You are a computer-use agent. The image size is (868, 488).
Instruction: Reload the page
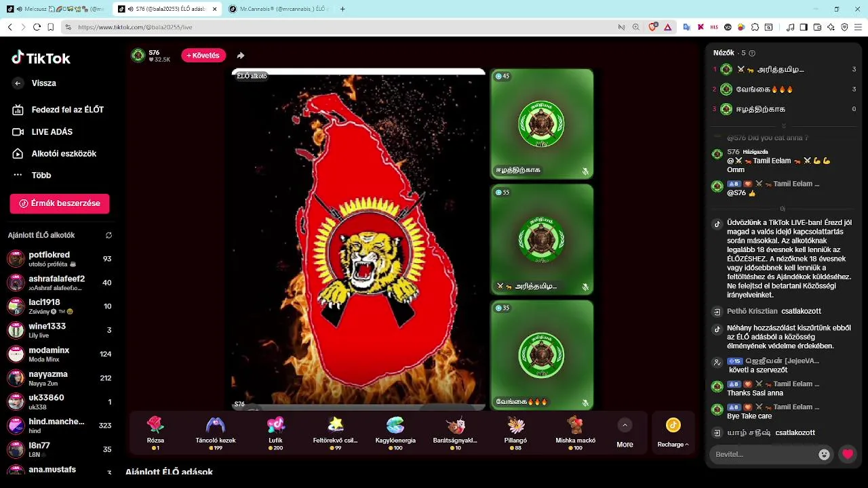[x=37, y=27]
